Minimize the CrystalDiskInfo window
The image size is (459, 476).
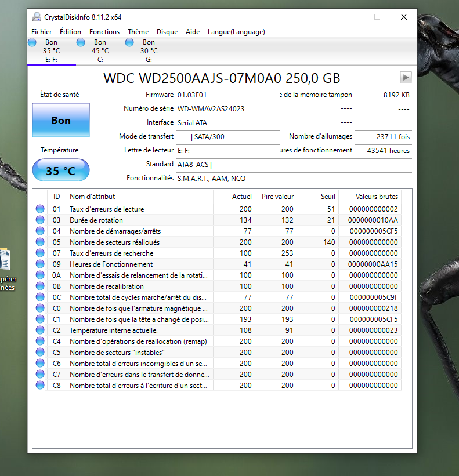[351, 17]
